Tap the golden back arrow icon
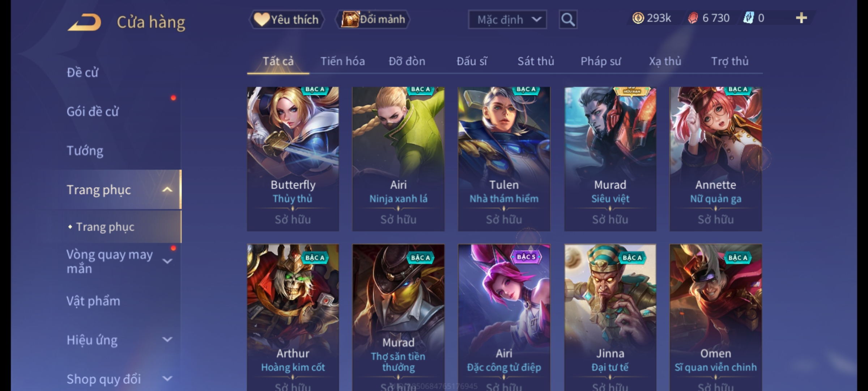The height and width of the screenshot is (391, 868). tap(84, 22)
